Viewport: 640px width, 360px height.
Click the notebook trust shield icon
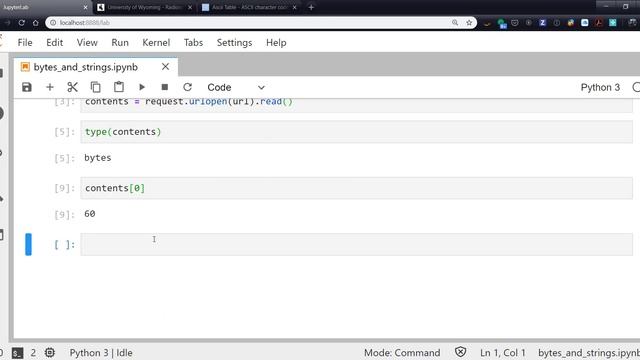click(460, 352)
